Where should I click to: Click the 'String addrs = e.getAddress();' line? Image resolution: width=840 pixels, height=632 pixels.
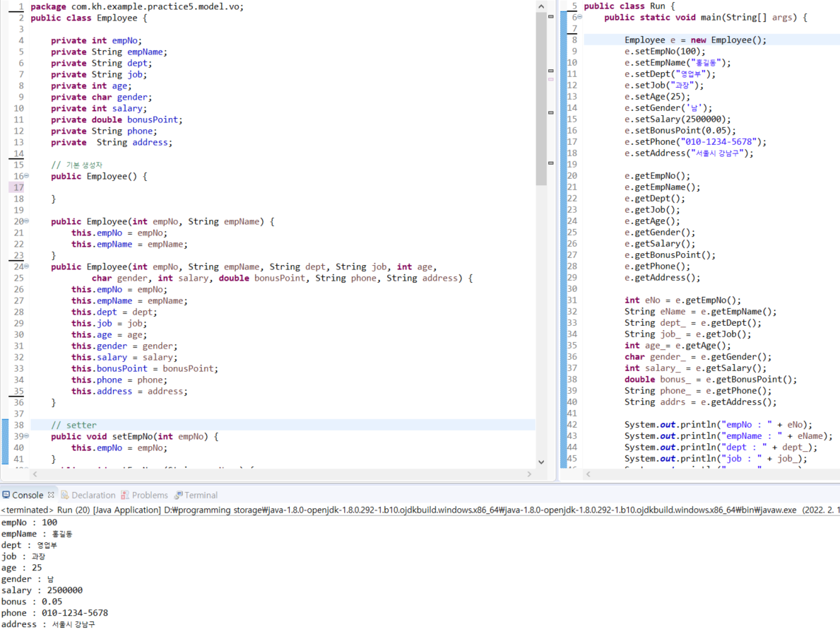[x=701, y=402]
